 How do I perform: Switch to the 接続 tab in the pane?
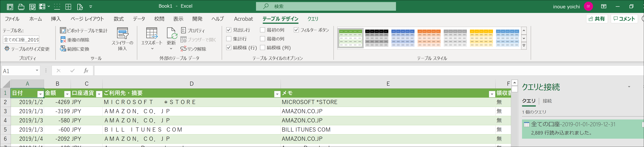click(547, 101)
